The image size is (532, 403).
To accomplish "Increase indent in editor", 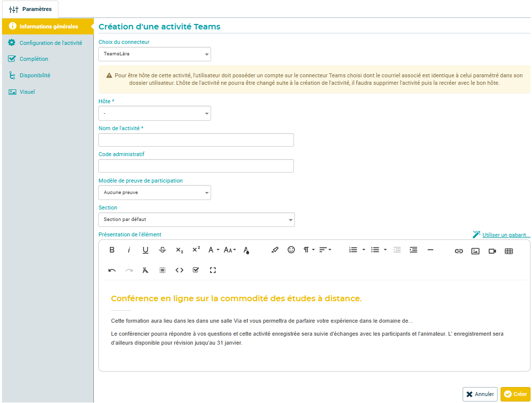I will coord(413,250).
